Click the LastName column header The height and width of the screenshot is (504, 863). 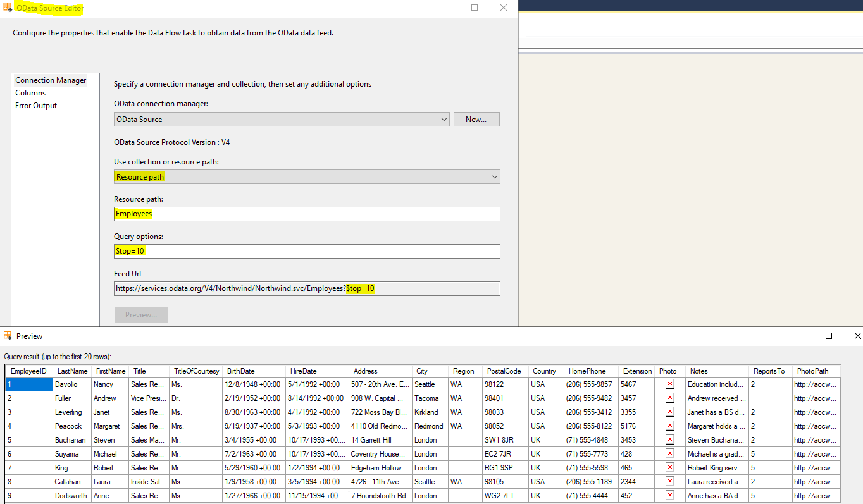[71, 371]
